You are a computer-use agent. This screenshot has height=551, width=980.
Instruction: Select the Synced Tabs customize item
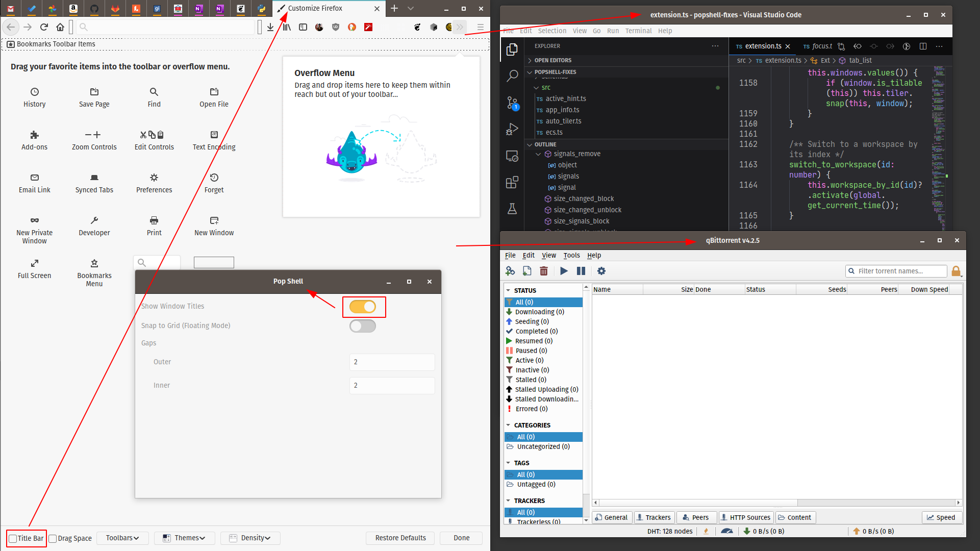(94, 183)
